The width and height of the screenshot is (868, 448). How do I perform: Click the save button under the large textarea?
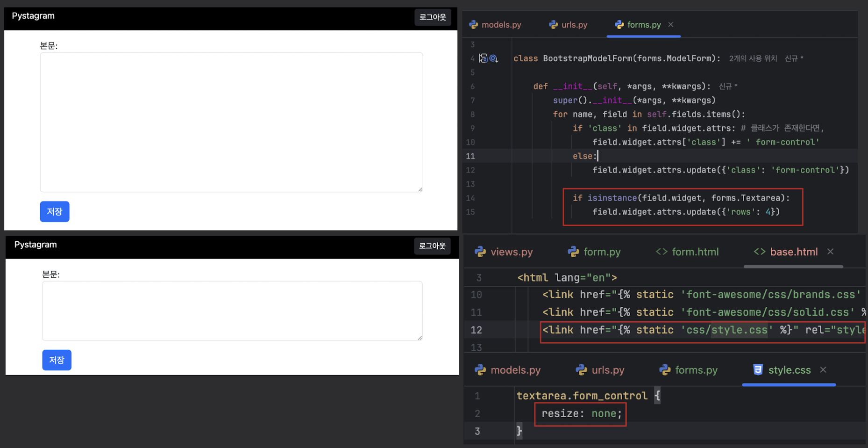click(55, 211)
